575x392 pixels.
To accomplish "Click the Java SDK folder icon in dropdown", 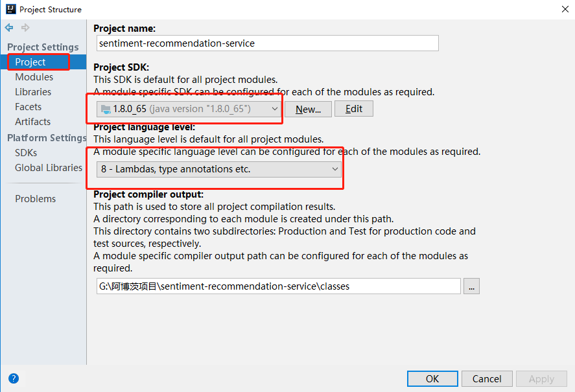I will coord(106,109).
